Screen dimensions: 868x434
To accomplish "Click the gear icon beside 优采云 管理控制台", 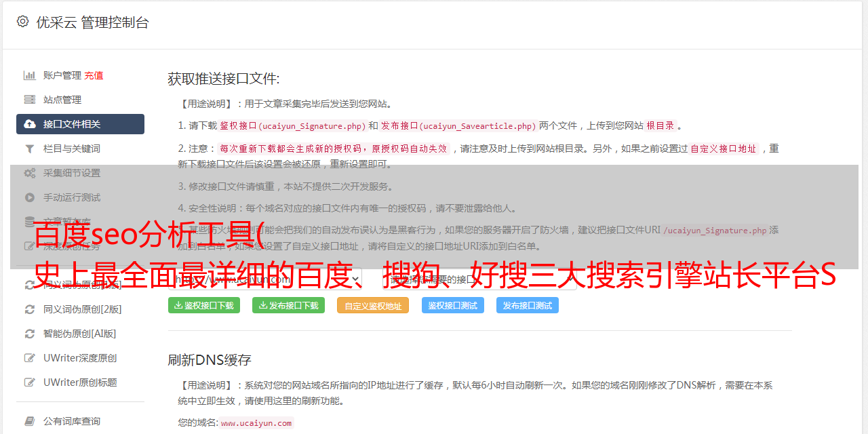I will pyautogui.click(x=22, y=22).
